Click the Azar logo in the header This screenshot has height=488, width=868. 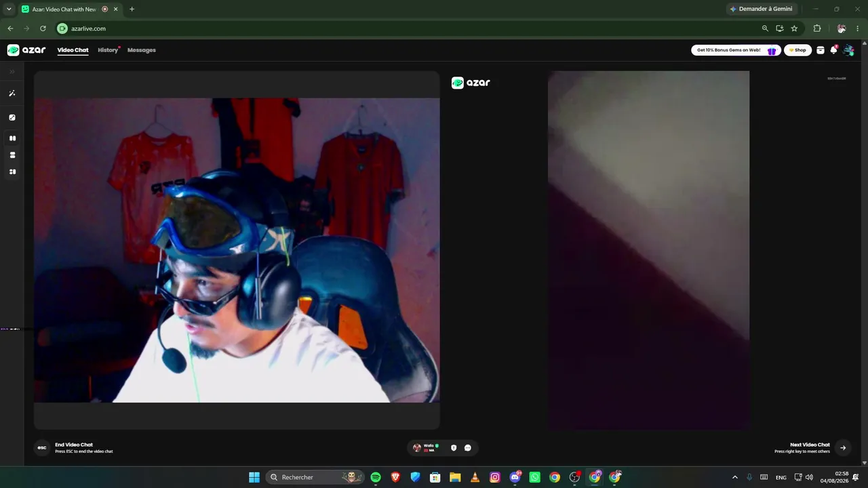26,50
